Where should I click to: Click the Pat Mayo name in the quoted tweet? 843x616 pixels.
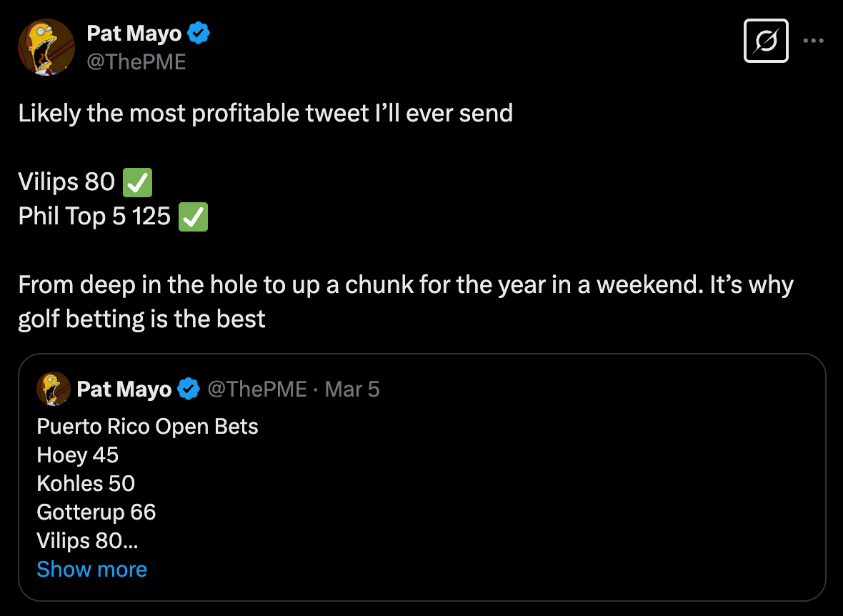point(124,389)
